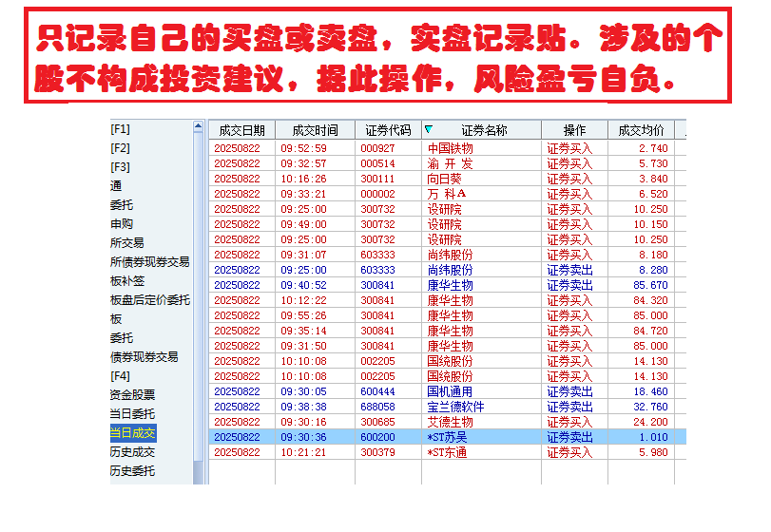Click price 1.010 in *ST苏吴 row
Screen dimensions: 771x532
coord(653,438)
